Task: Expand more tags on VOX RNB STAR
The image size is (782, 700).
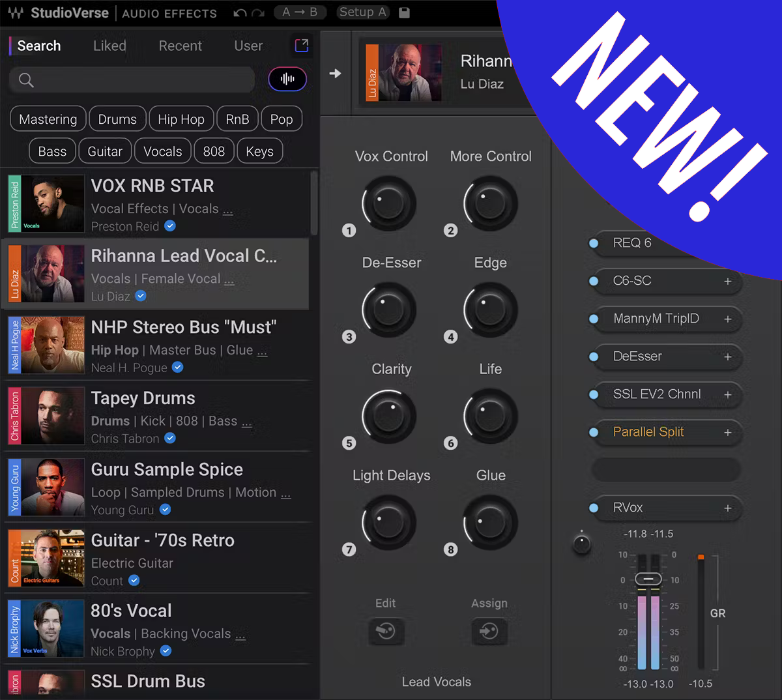Action: 227,211
